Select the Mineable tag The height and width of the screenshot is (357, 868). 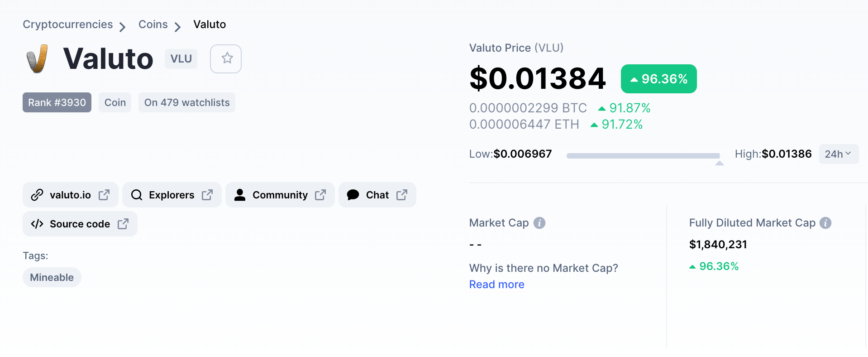click(x=52, y=277)
